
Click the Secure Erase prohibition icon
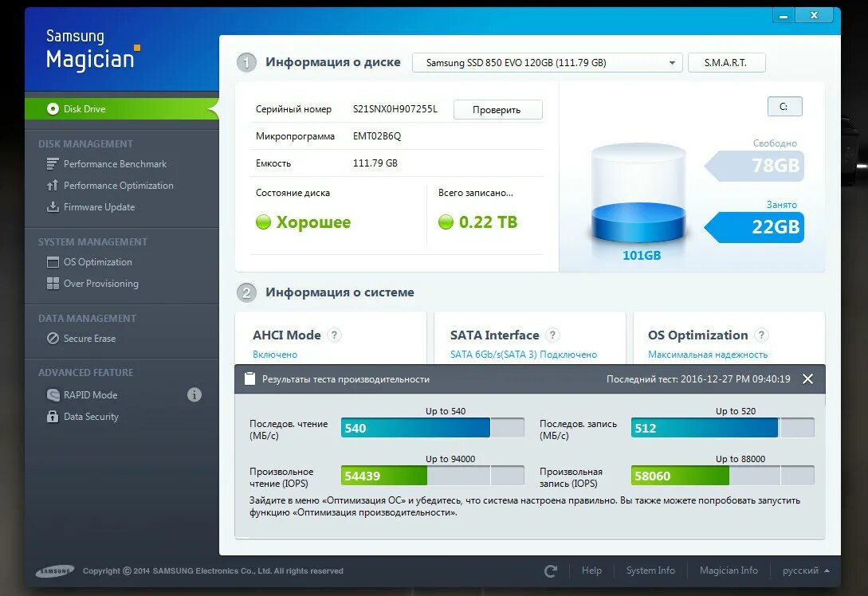(53, 338)
